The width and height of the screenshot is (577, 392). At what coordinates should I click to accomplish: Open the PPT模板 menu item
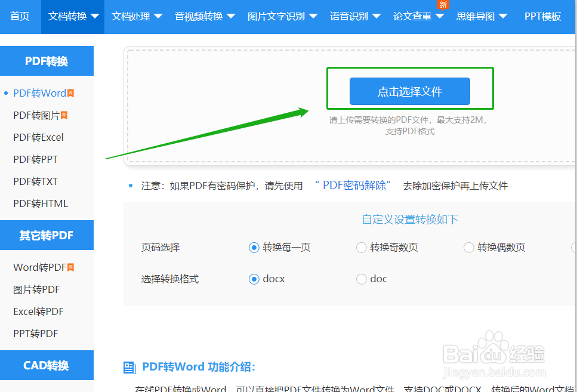point(542,17)
